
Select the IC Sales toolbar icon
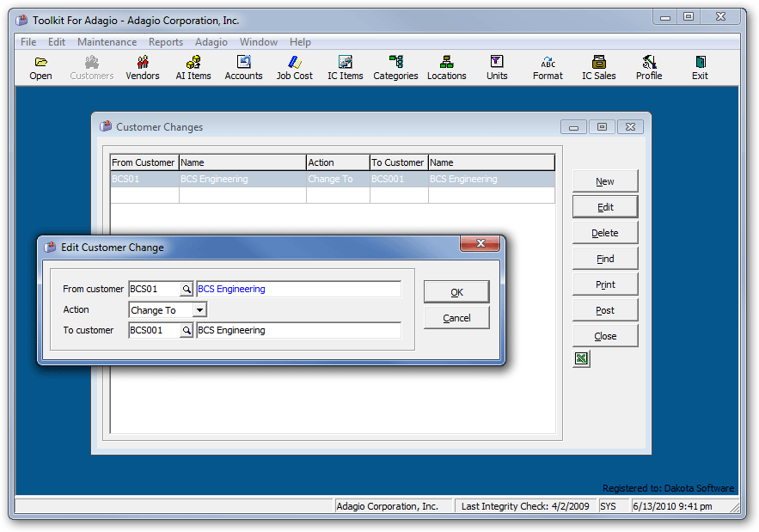coord(599,68)
